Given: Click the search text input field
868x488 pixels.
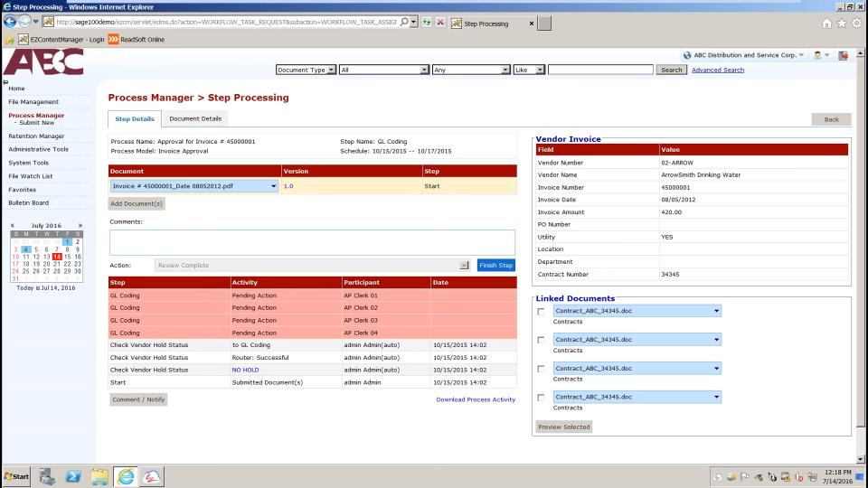Looking at the screenshot, I should tap(600, 70).
